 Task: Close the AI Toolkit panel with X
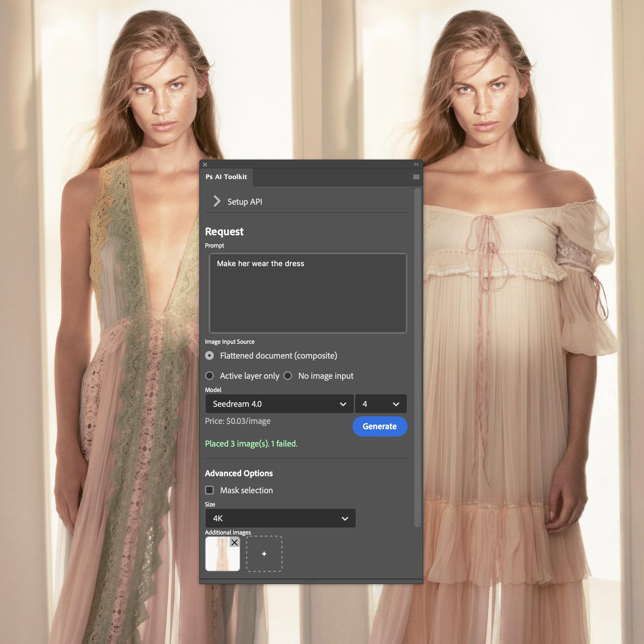(205, 165)
